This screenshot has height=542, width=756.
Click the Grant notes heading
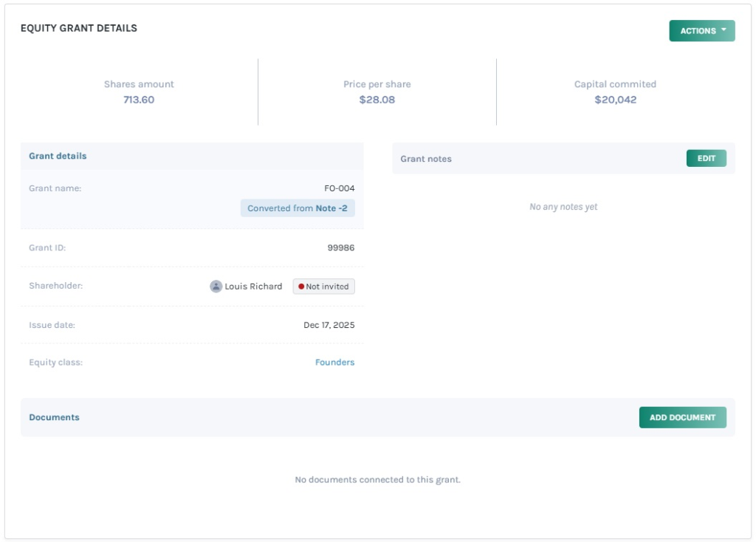coord(426,159)
